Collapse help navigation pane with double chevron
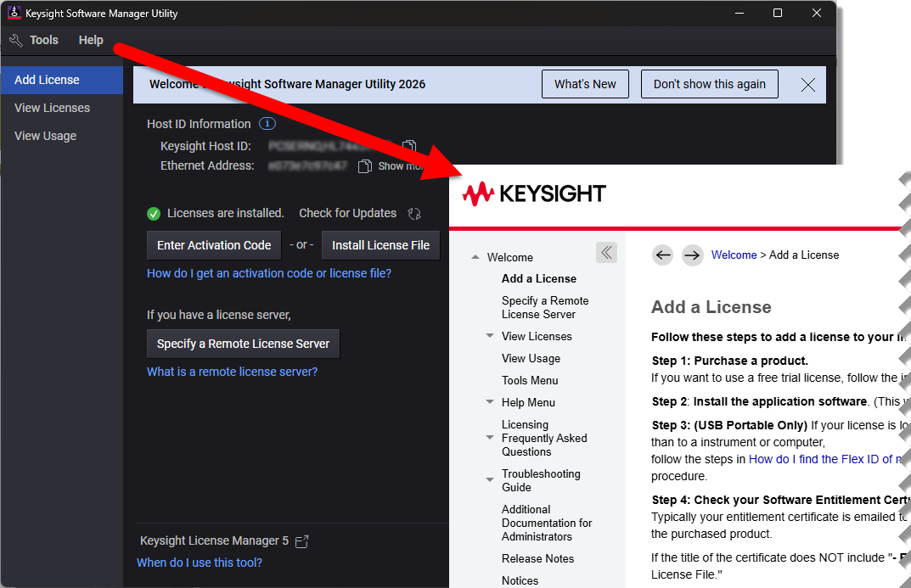Screen dimensions: 911x588 pos(606,253)
